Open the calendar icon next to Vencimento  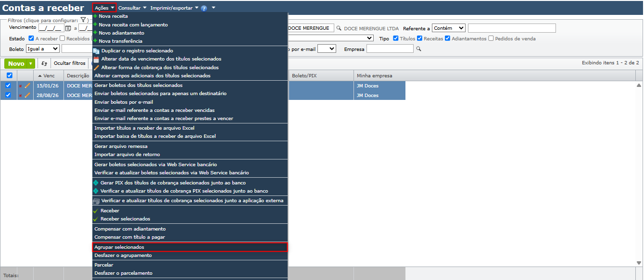pos(68,28)
